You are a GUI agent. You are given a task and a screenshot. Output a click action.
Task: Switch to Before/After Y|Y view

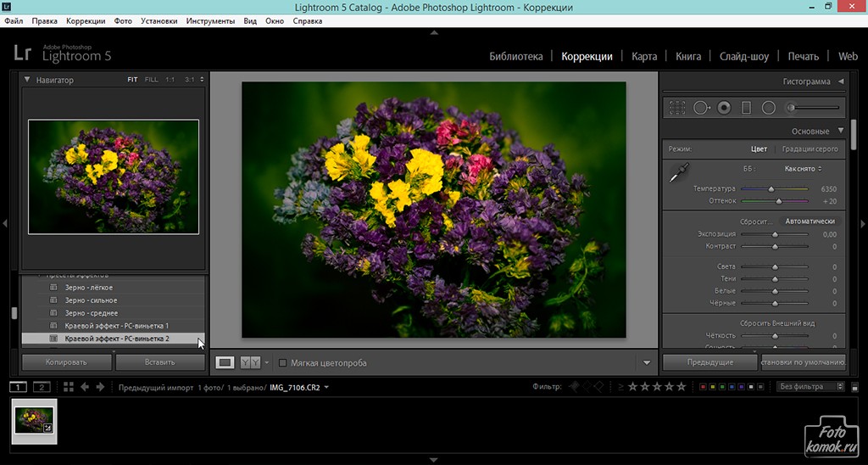coord(250,362)
